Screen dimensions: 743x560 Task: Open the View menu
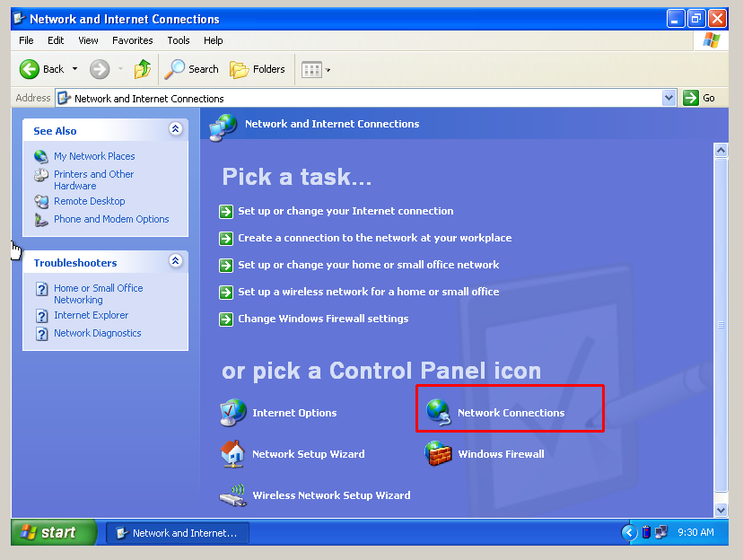coord(88,40)
